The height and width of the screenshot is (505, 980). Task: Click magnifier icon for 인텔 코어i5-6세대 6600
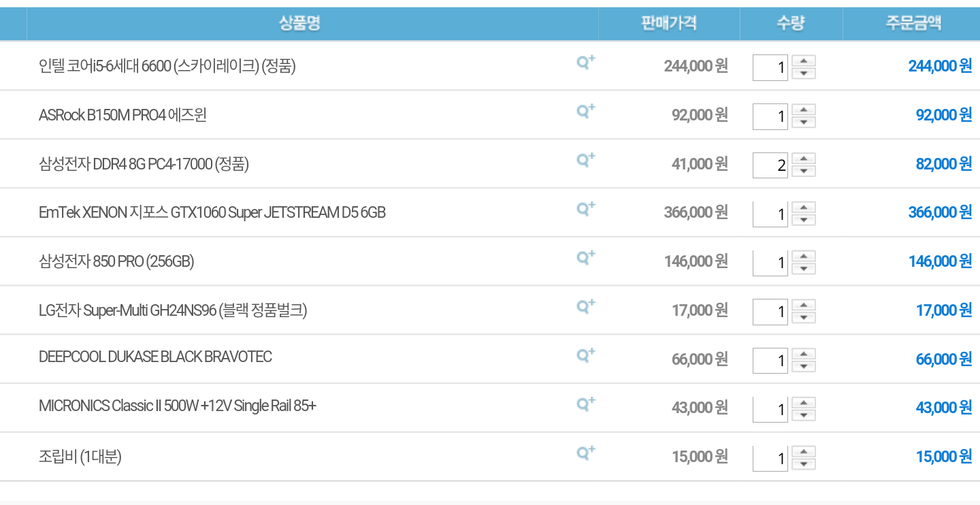click(585, 63)
